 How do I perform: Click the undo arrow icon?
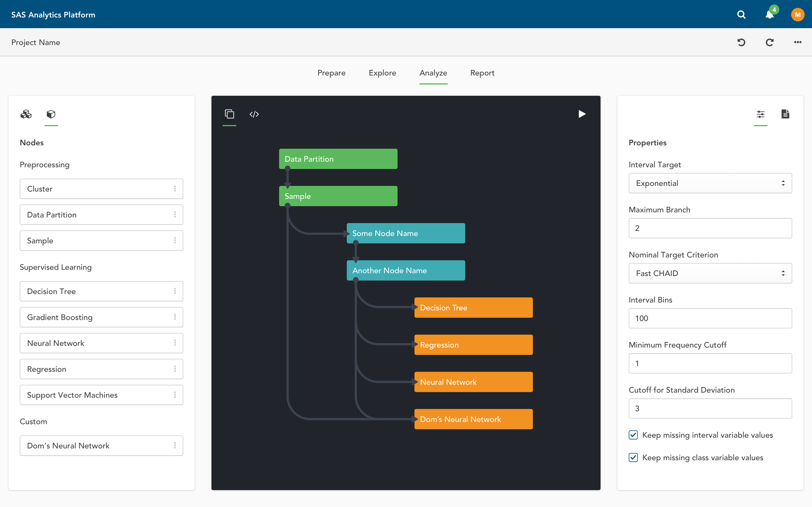(741, 42)
